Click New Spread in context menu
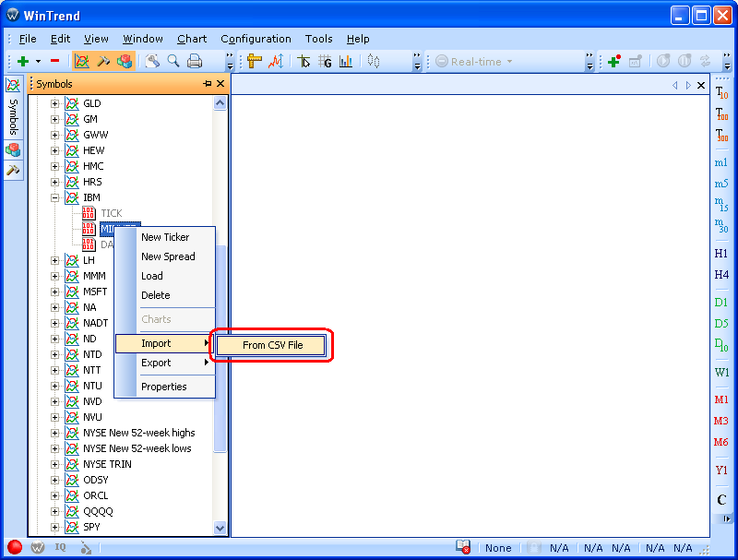This screenshot has height=560, width=738. (x=168, y=256)
